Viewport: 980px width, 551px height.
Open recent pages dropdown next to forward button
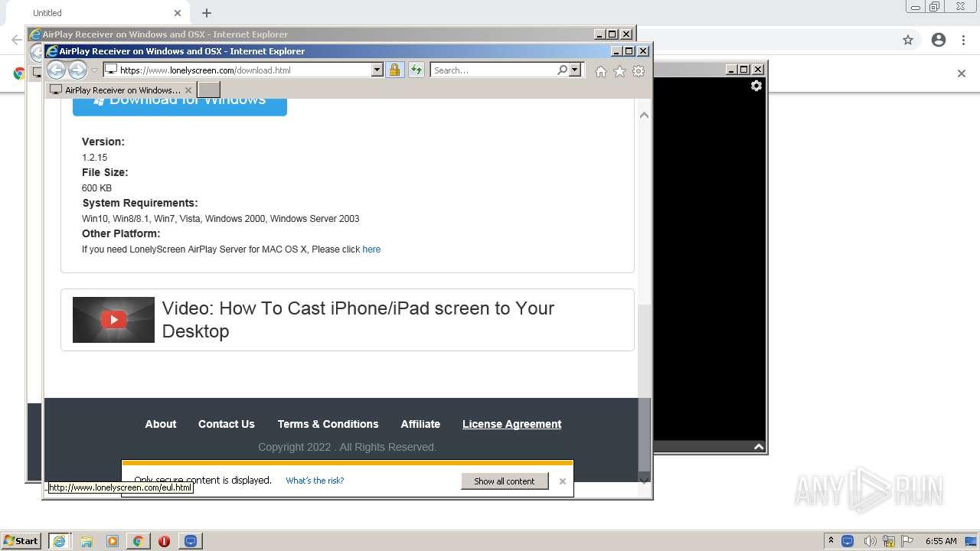(x=95, y=70)
